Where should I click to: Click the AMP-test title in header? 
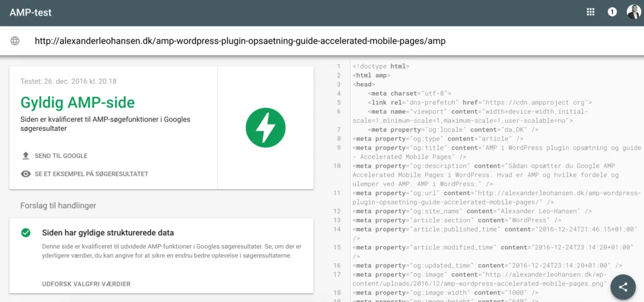pos(30,13)
